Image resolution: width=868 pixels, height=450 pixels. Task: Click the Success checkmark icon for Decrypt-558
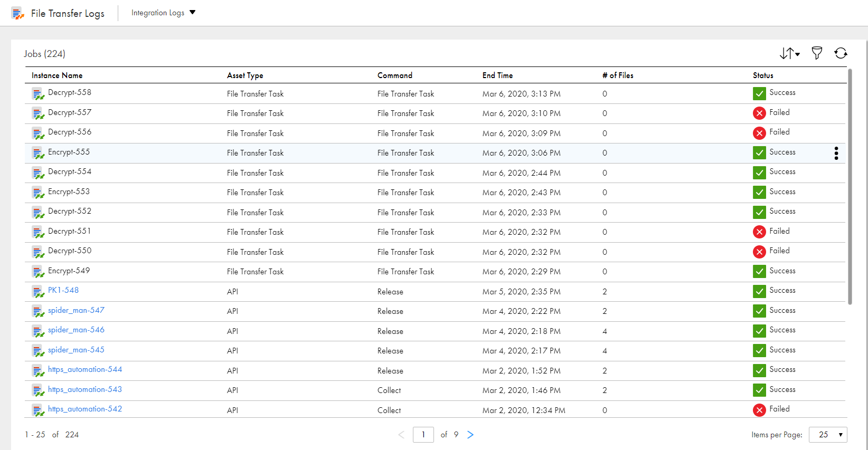tap(759, 93)
